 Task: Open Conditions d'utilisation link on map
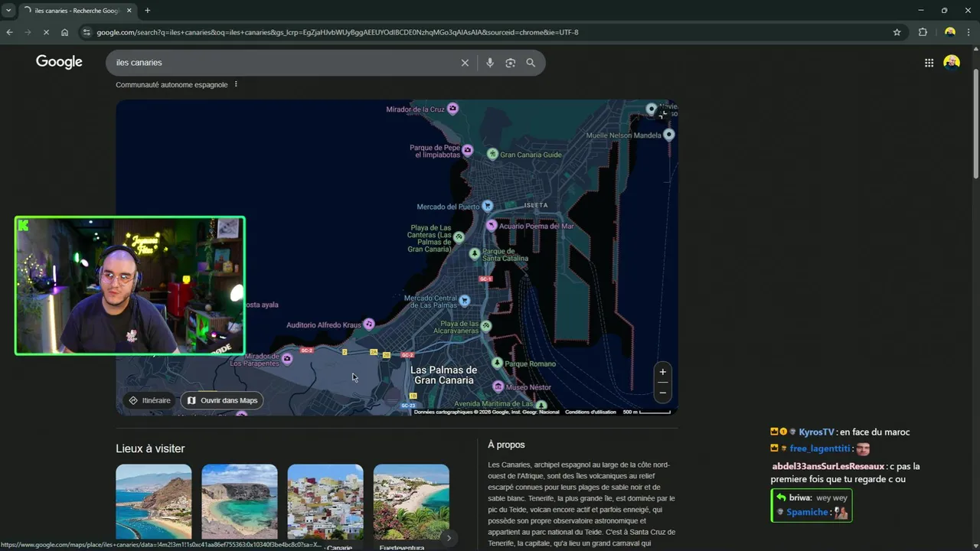pos(590,412)
